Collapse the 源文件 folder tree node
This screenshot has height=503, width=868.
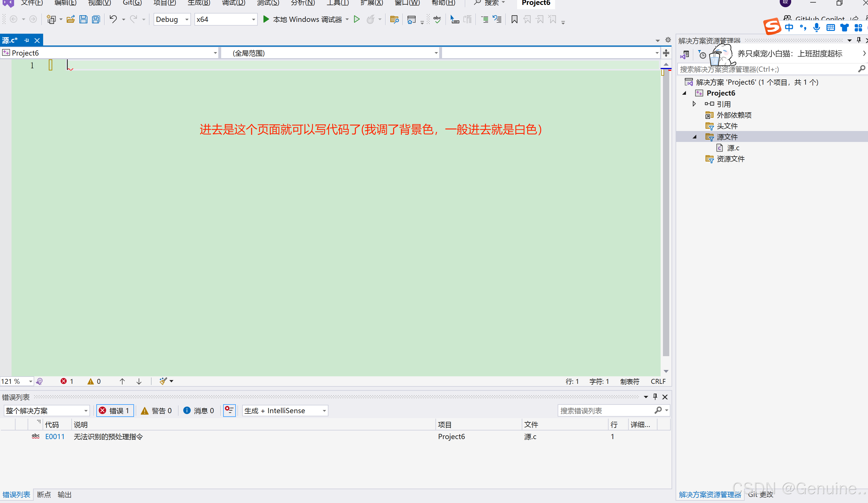694,137
